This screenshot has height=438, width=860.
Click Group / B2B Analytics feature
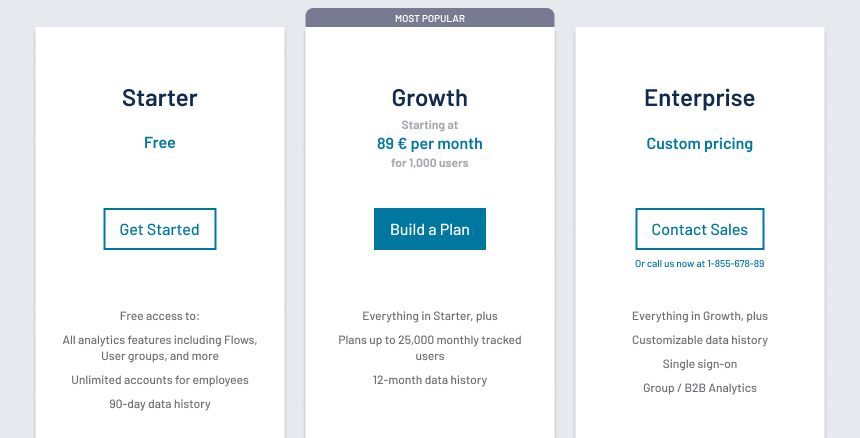[699, 388]
